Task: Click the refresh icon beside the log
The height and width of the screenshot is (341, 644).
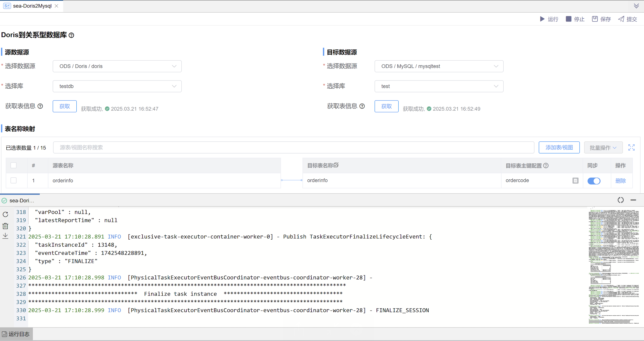Action: (5, 214)
